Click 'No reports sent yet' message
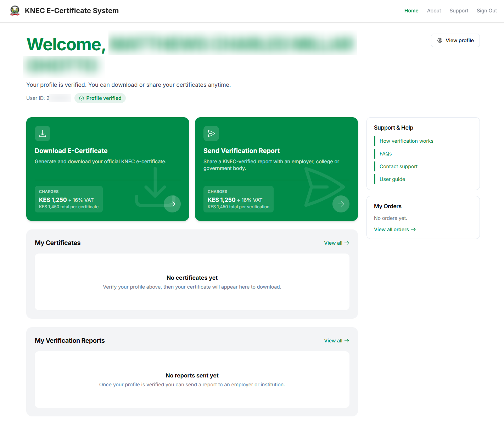This screenshot has height=421, width=504. [192, 375]
